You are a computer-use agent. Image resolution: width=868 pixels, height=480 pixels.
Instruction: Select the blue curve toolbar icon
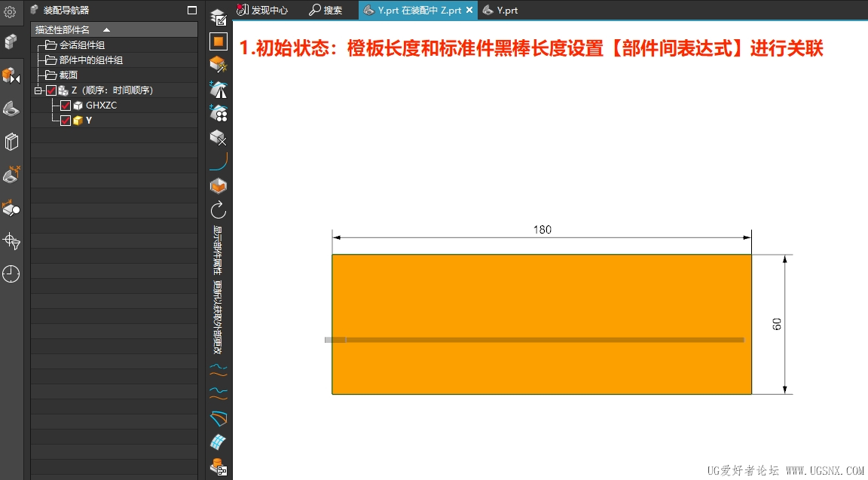(x=219, y=162)
